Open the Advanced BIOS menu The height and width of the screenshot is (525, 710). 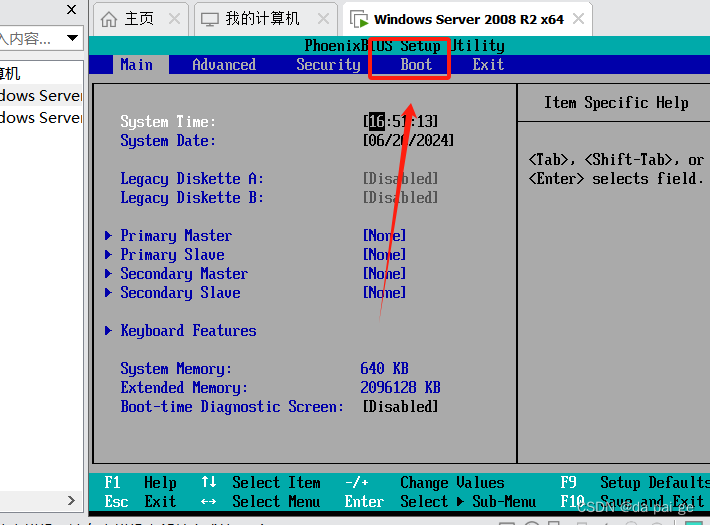(x=224, y=64)
